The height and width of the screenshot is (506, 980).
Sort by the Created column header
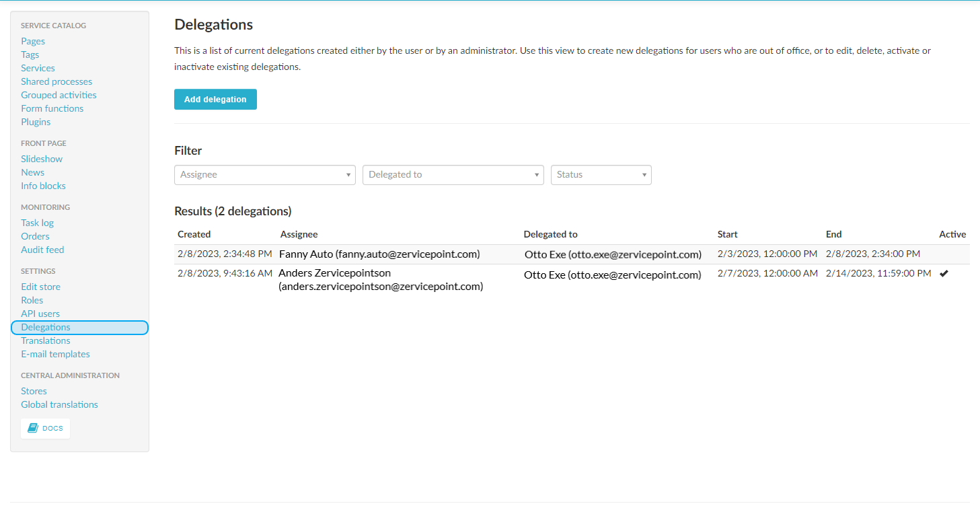[194, 234]
